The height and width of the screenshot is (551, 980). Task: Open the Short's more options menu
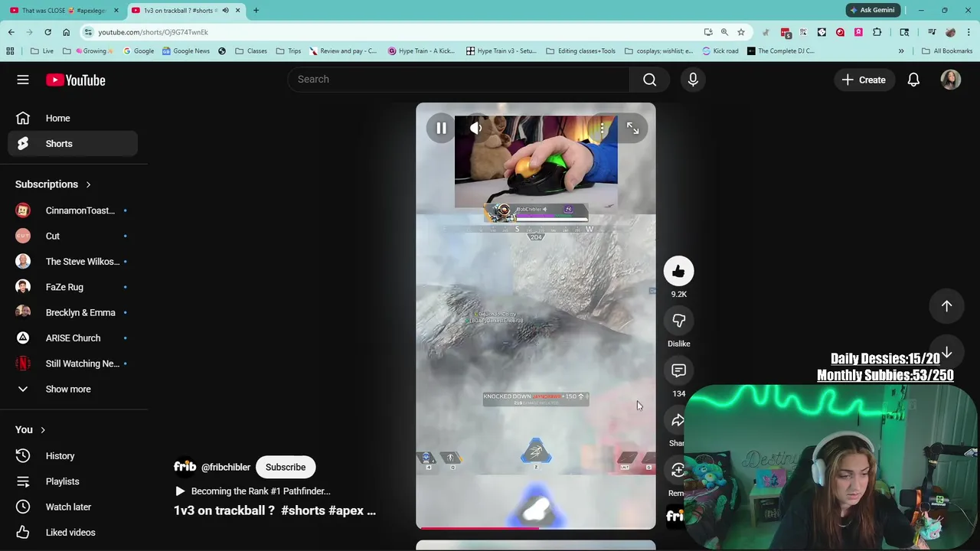click(603, 129)
